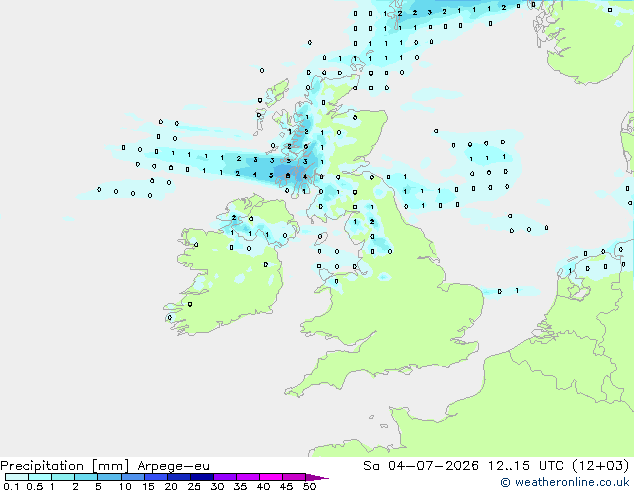
Task: Click the '10' legend scale label
Action: [x=125, y=486]
